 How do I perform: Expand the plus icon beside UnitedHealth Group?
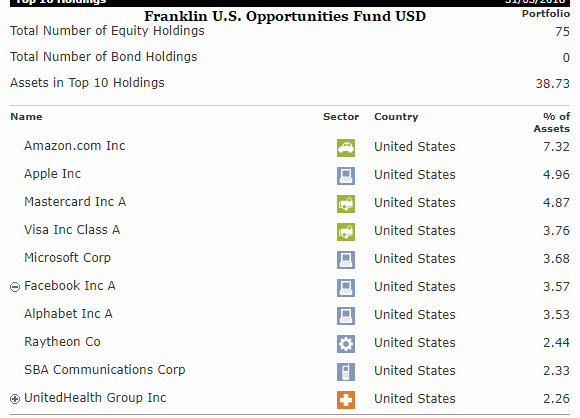[x=15, y=399]
